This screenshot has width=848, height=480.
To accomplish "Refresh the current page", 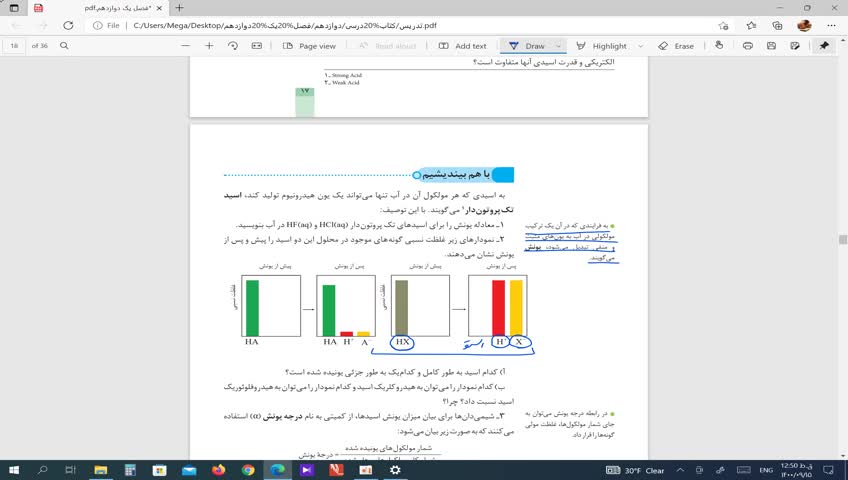I will pyautogui.click(x=68, y=25).
